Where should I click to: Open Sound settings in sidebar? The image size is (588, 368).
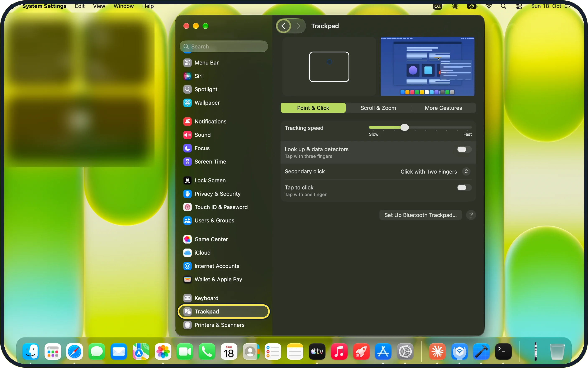coord(224,135)
